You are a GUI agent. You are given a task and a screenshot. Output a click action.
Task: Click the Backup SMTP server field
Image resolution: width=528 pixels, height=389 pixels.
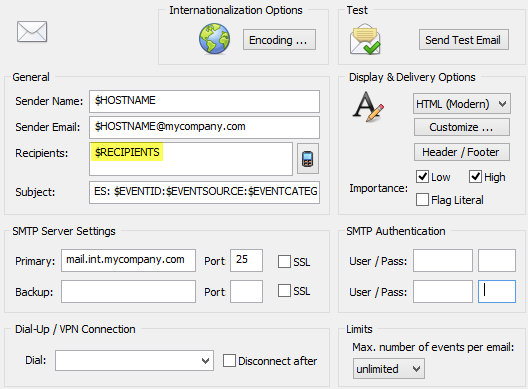[128, 291]
